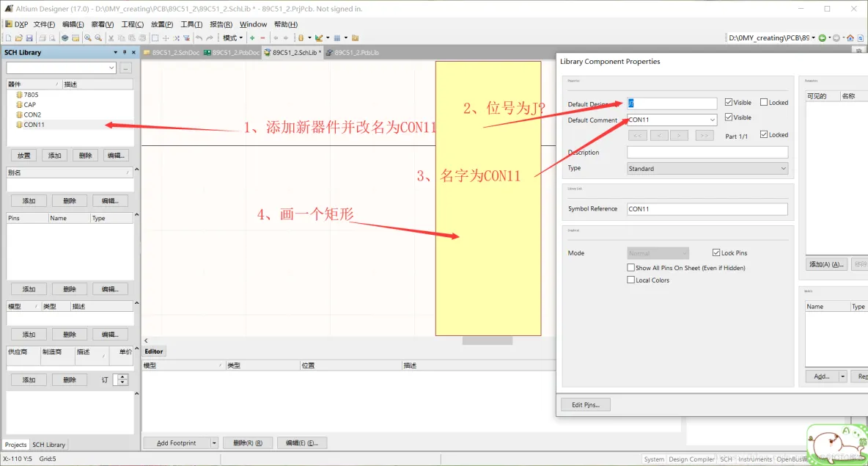This screenshot has height=466, width=868.
Task: Toggle Visible checkbox for Default Comment
Action: click(729, 117)
